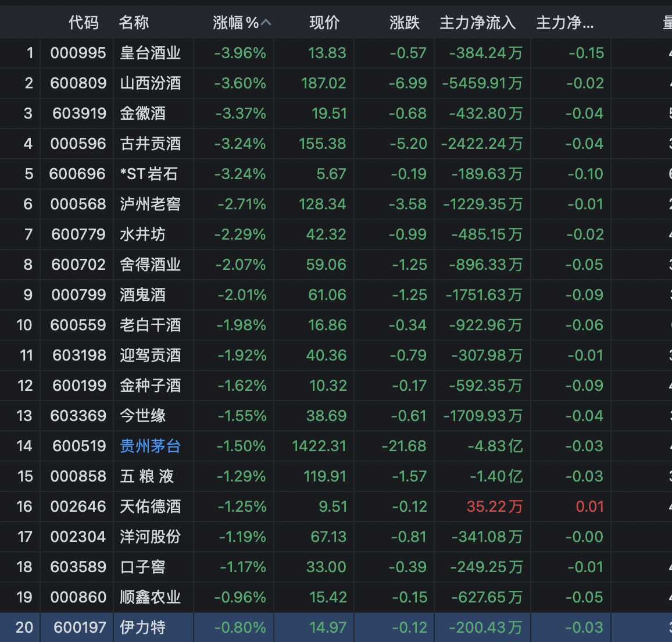Select stock 水井坊
Viewport: 672px width, 642px height.
(143, 234)
